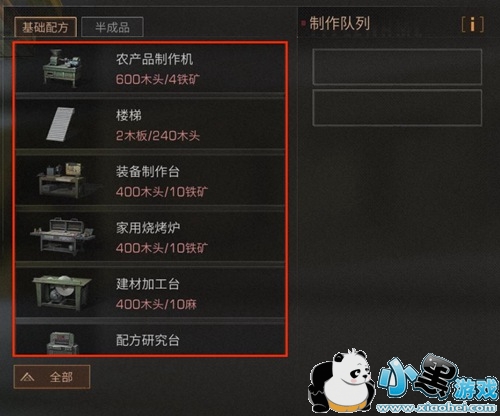Click the panda logo watermark
The width and height of the screenshot is (500, 416).
342,381
